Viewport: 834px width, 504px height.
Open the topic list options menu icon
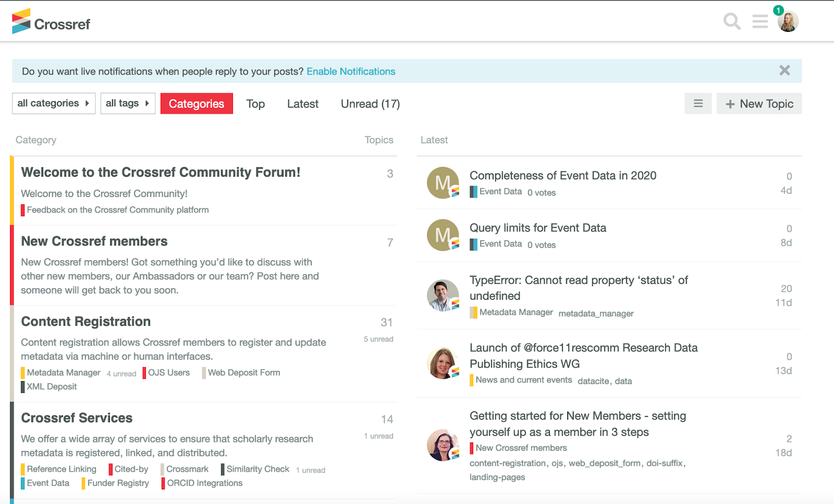pos(698,104)
